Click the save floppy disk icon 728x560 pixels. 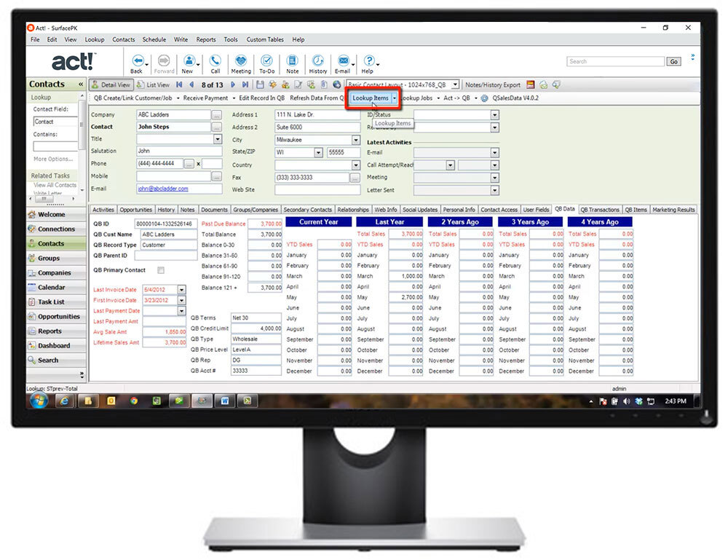point(260,84)
